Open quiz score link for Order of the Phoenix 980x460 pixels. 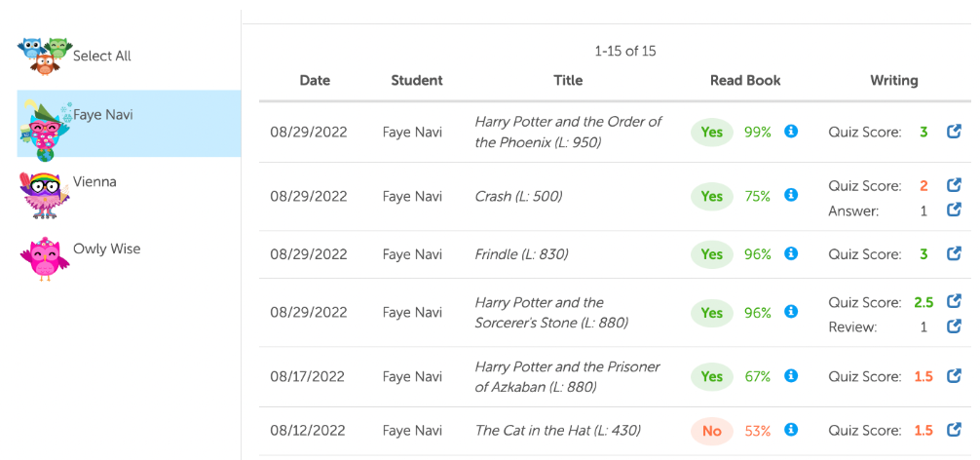(955, 132)
